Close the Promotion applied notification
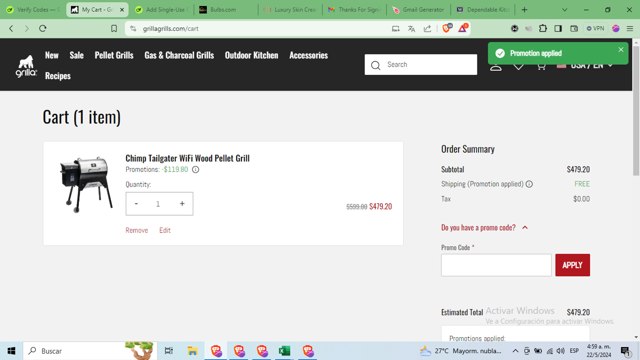This screenshot has width=640, height=360. [620, 49]
